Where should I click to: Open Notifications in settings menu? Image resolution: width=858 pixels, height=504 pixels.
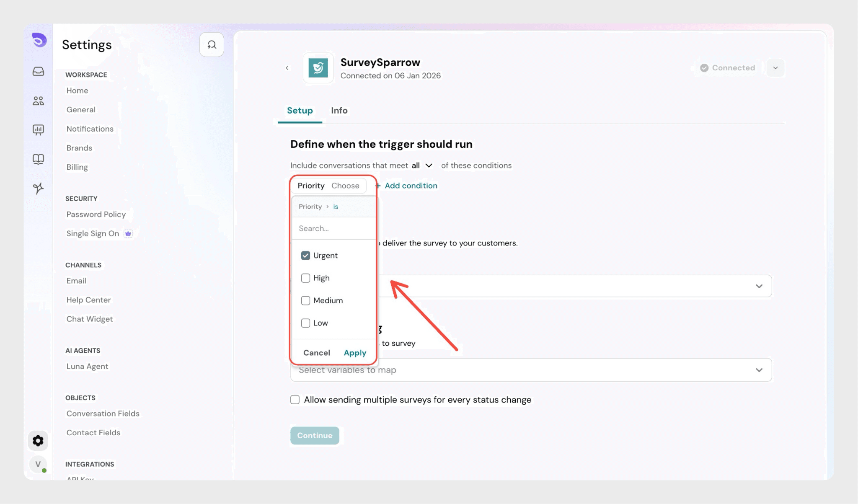click(90, 129)
